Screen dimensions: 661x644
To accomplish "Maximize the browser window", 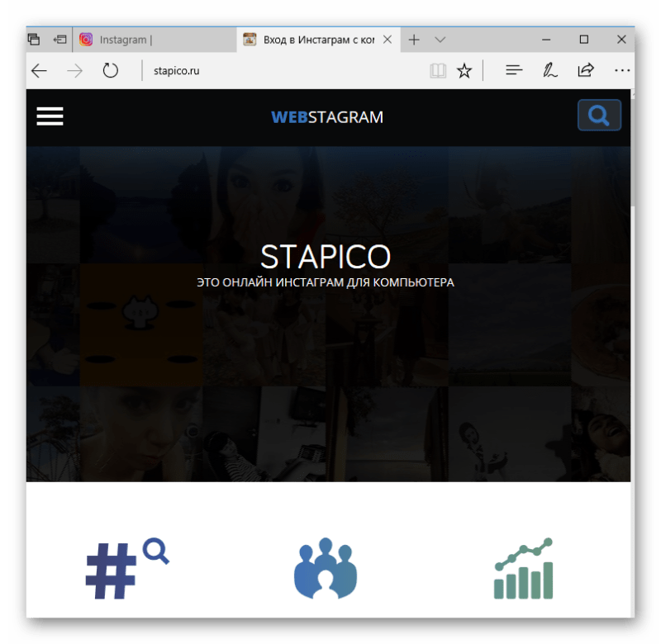I will [584, 40].
